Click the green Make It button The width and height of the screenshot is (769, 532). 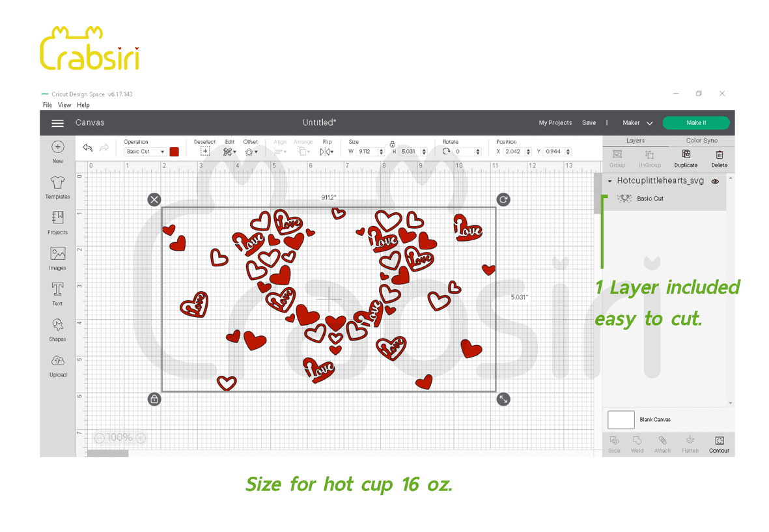pos(695,123)
